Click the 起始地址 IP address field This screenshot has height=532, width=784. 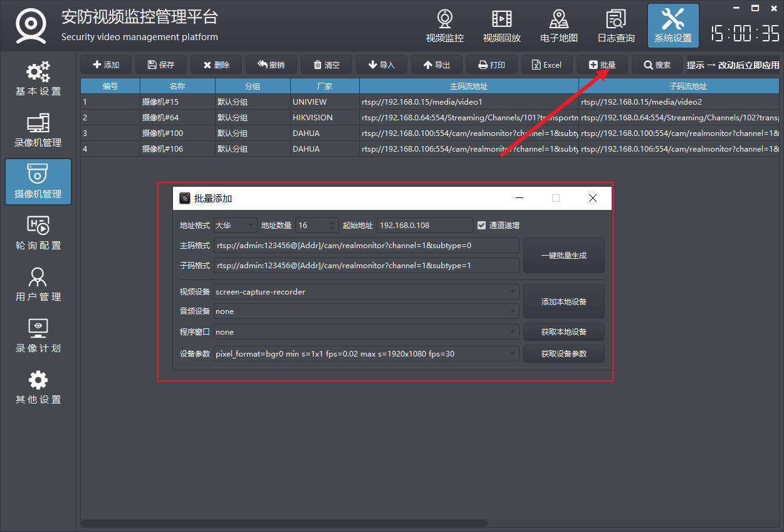click(424, 226)
